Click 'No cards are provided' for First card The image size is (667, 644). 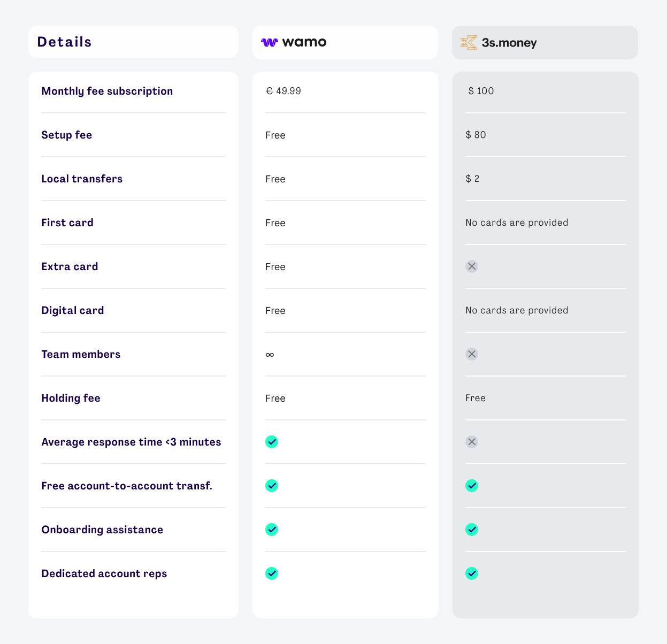click(x=517, y=223)
